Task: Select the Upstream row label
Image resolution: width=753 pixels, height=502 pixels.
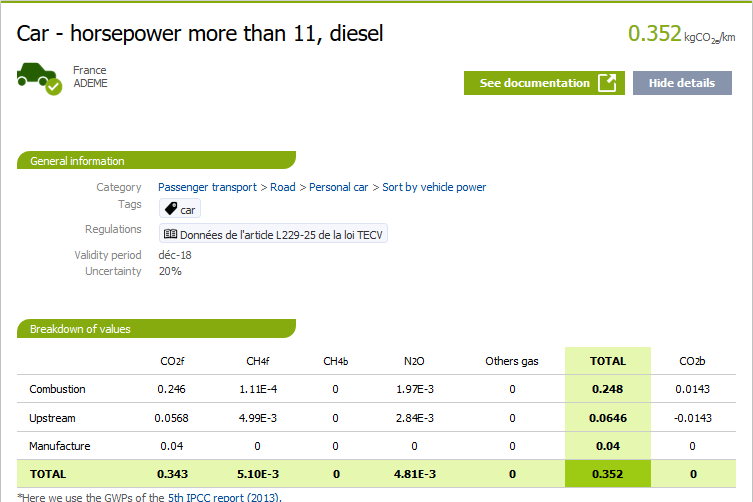Action: tap(52, 418)
